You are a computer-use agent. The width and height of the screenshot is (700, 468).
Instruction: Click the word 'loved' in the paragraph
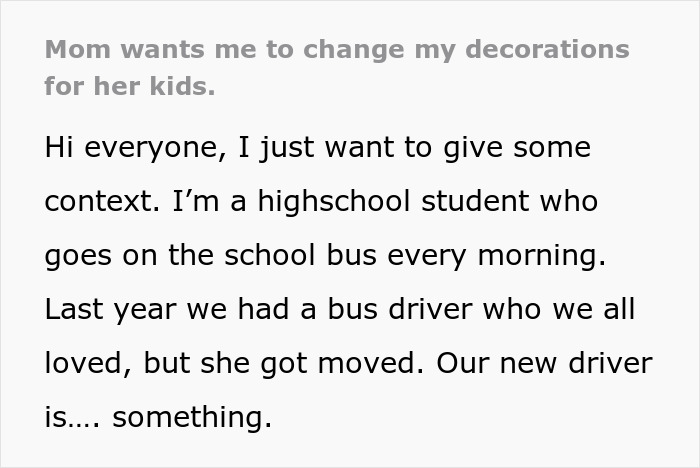pos(84,363)
